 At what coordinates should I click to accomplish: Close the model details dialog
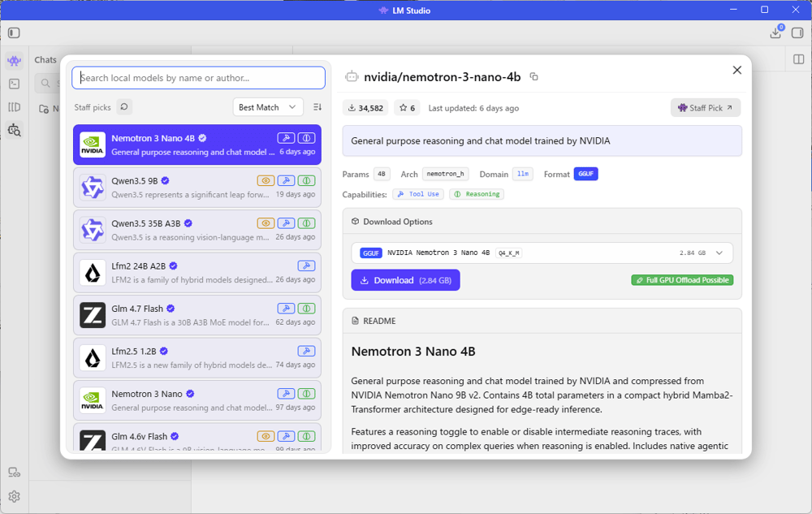(x=736, y=71)
